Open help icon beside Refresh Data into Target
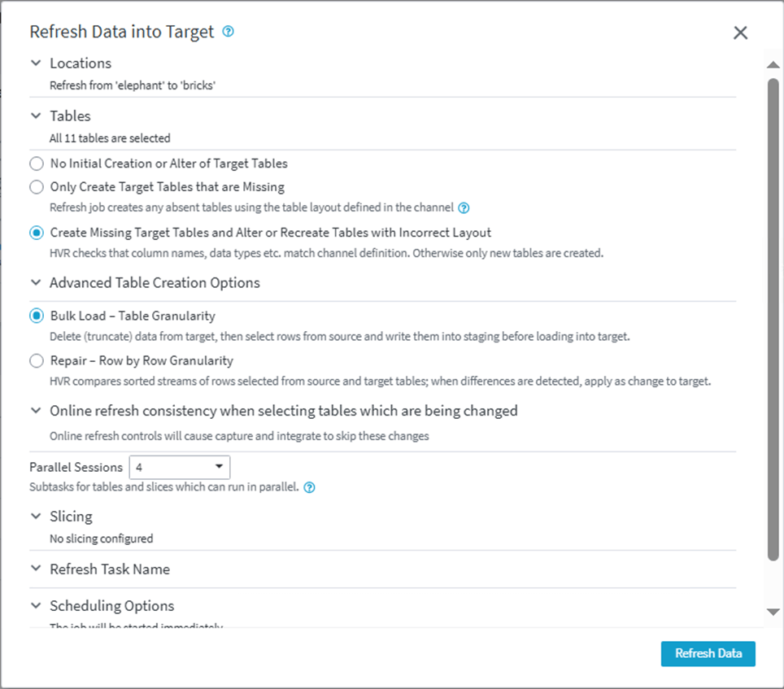The width and height of the screenshot is (784, 689). (x=229, y=32)
